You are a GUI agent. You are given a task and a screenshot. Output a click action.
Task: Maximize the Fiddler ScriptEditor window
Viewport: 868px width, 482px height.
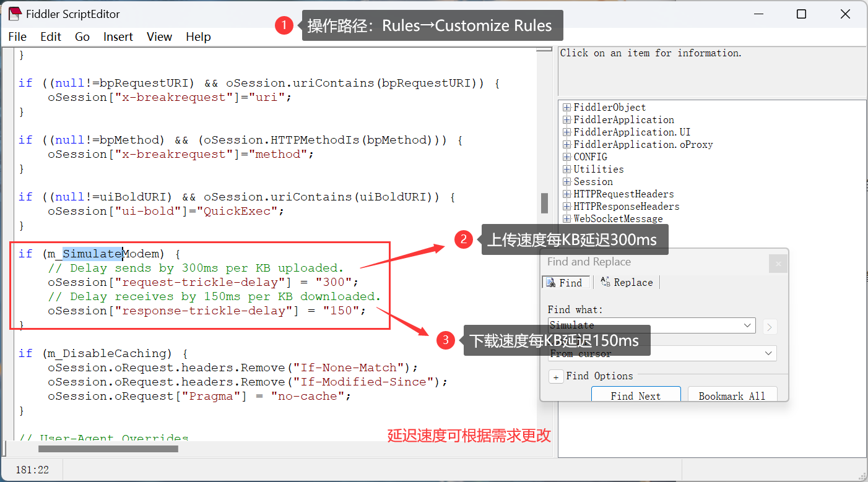point(801,14)
